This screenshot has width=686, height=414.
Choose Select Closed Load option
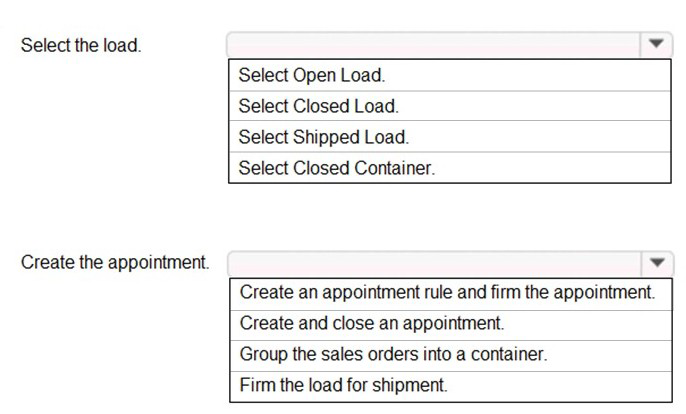(450, 106)
